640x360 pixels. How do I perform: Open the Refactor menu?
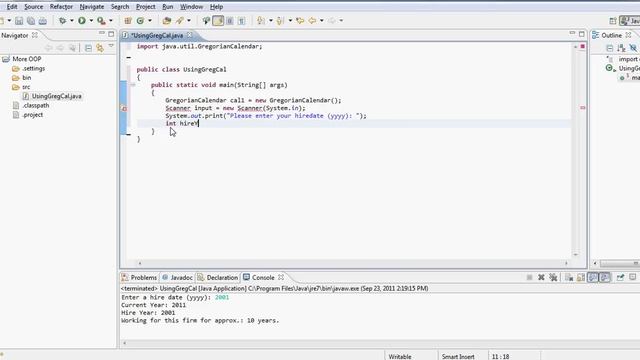(61, 7)
